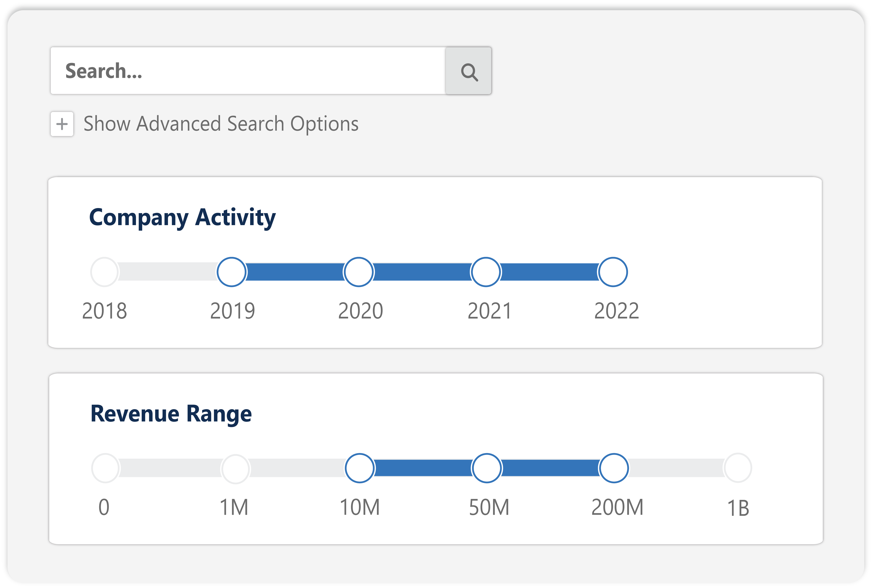This screenshot has width=872, height=588.
Task: Click the 2018 year label
Action: point(105,311)
